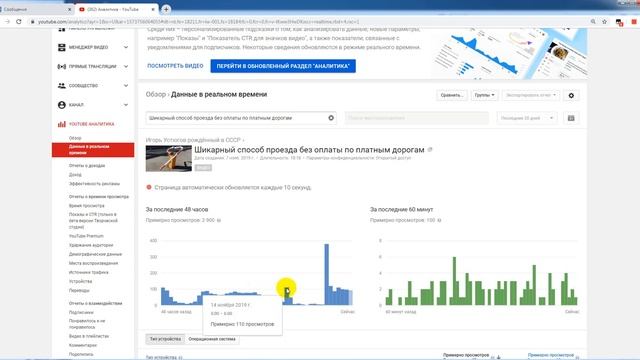Open the Группы dropdown
The image size is (640, 360).
pyautogui.click(x=484, y=95)
